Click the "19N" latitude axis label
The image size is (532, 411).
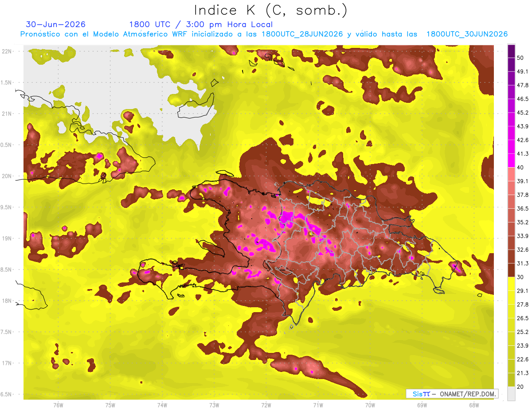pyautogui.click(x=8, y=239)
